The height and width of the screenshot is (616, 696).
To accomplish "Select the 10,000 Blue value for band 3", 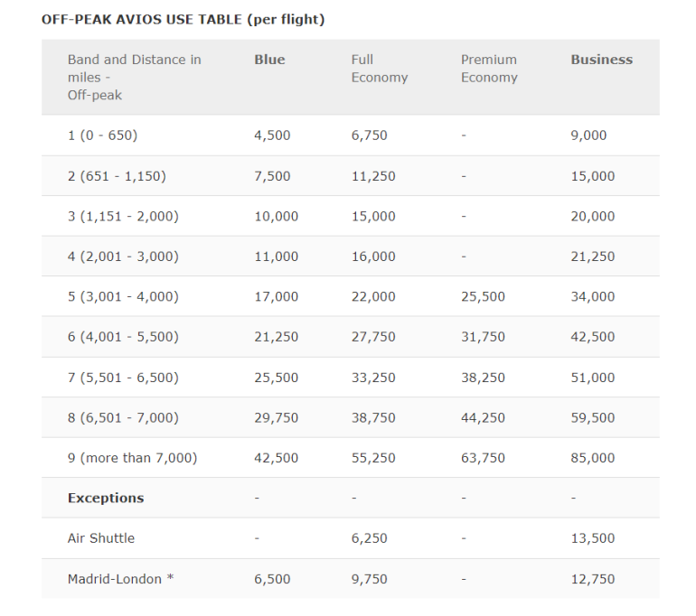I will coord(276,217).
